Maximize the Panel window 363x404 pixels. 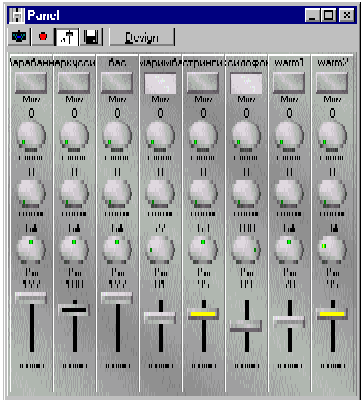coord(328,15)
